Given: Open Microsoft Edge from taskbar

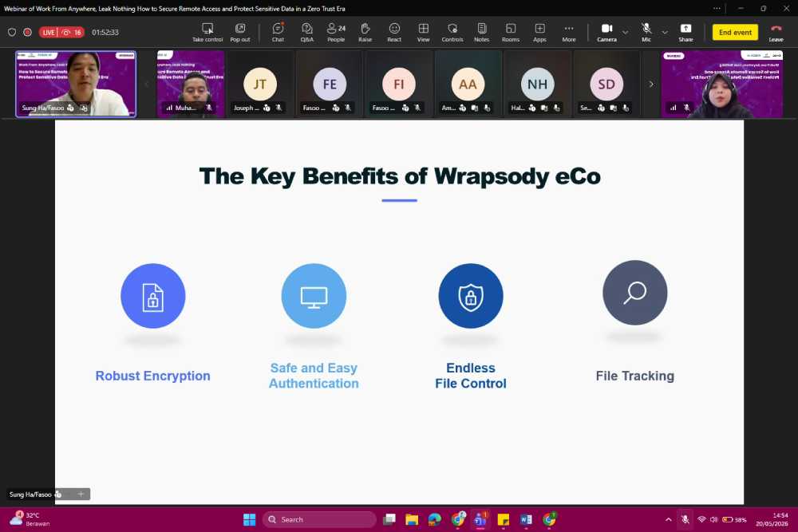Looking at the screenshot, I should (x=435, y=519).
